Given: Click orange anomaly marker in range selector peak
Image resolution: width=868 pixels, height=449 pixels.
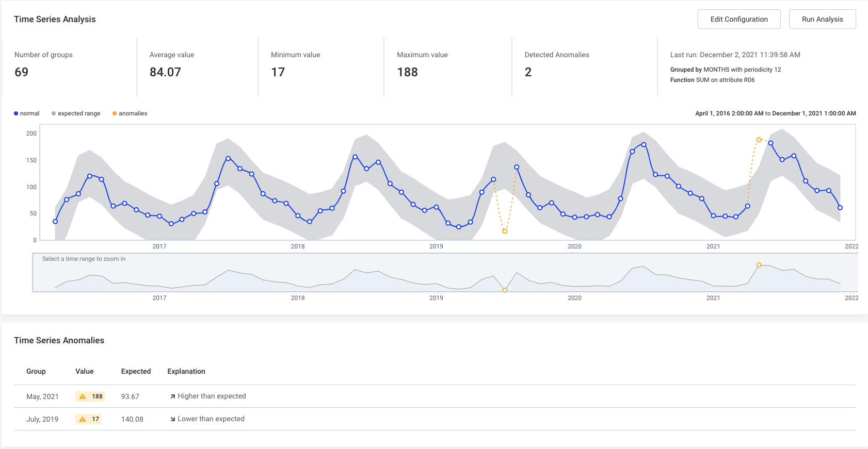Looking at the screenshot, I should point(759,265).
